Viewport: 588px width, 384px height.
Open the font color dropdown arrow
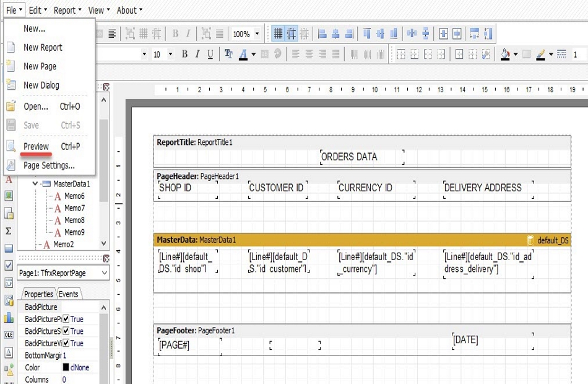coord(254,55)
